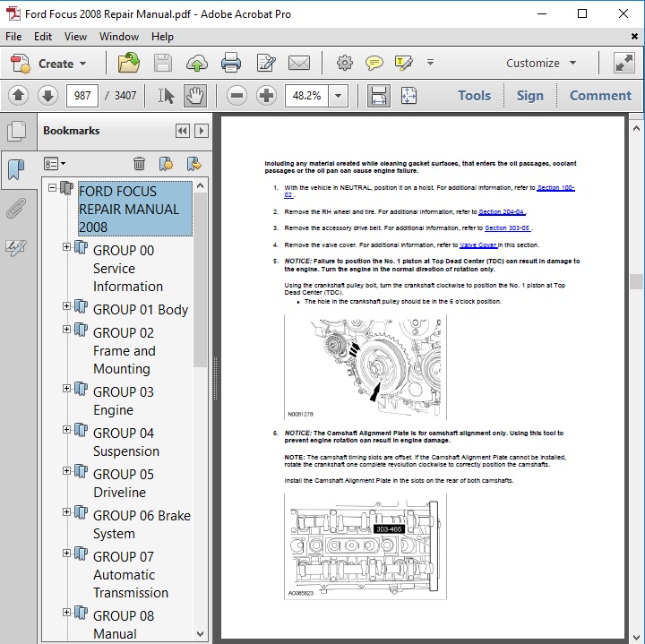
Task: Add a sticky note comment
Action: click(374, 63)
